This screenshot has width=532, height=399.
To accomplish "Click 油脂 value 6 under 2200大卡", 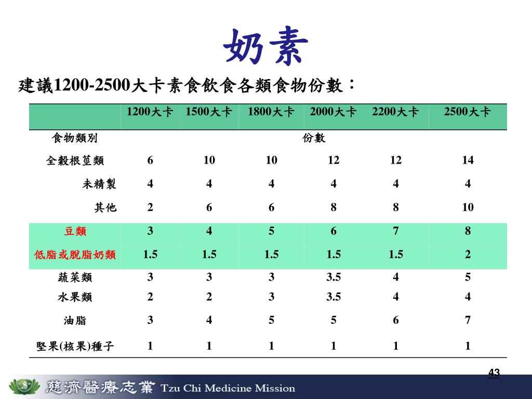I will pyautogui.click(x=395, y=320).
